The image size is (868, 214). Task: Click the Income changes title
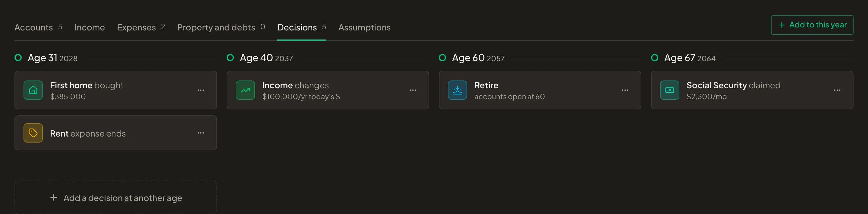pos(295,85)
